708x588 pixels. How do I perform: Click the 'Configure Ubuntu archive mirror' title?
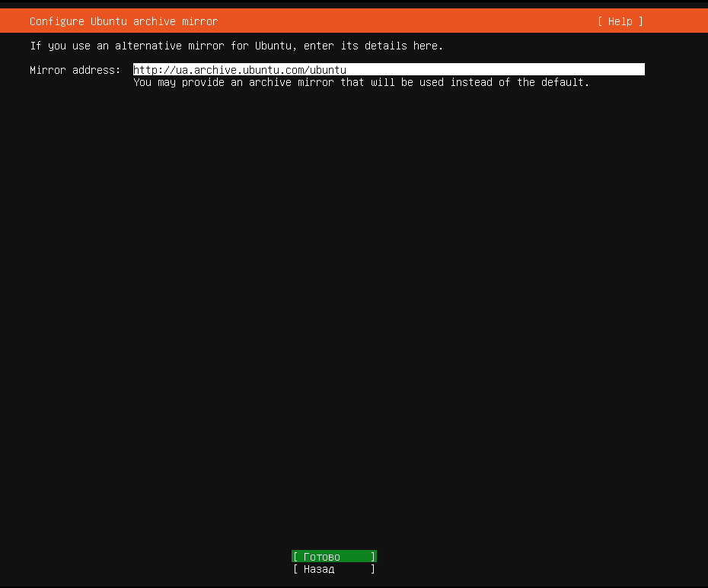coord(124,21)
